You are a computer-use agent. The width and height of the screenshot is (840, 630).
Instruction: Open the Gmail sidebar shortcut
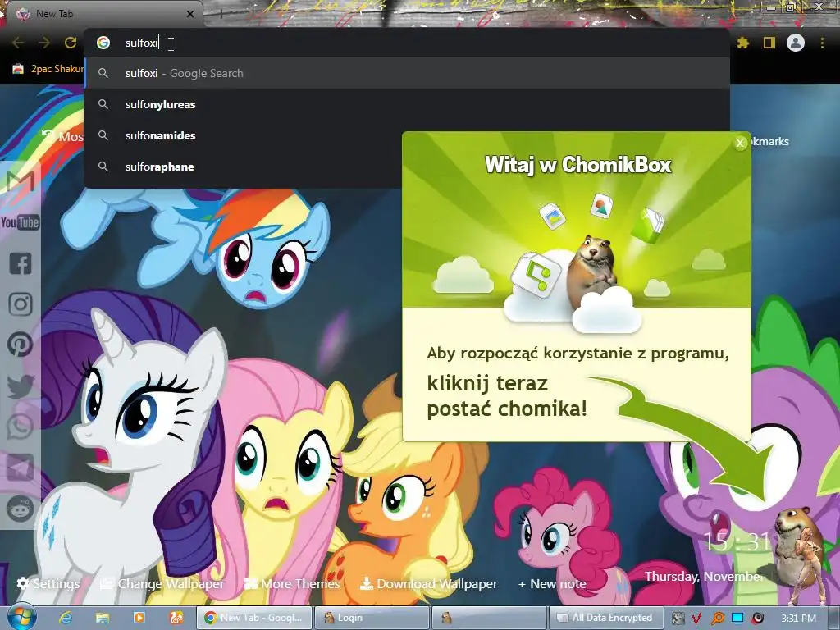pos(21,181)
